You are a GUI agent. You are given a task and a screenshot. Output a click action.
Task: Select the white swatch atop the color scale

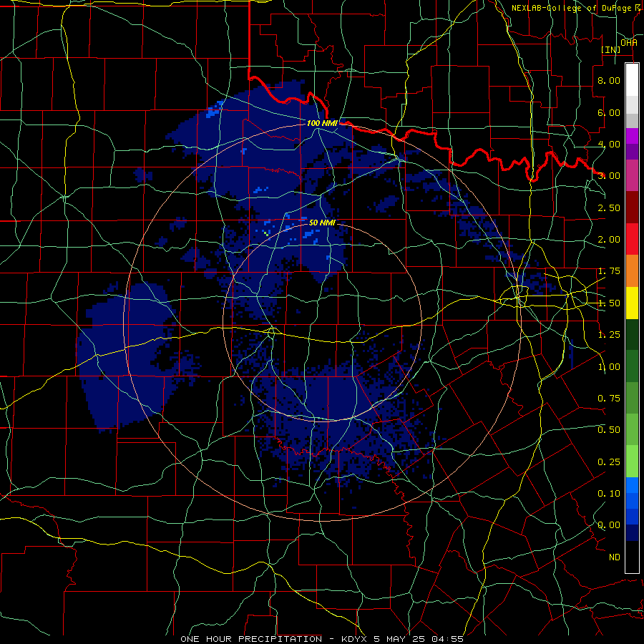[x=632, y=80]
